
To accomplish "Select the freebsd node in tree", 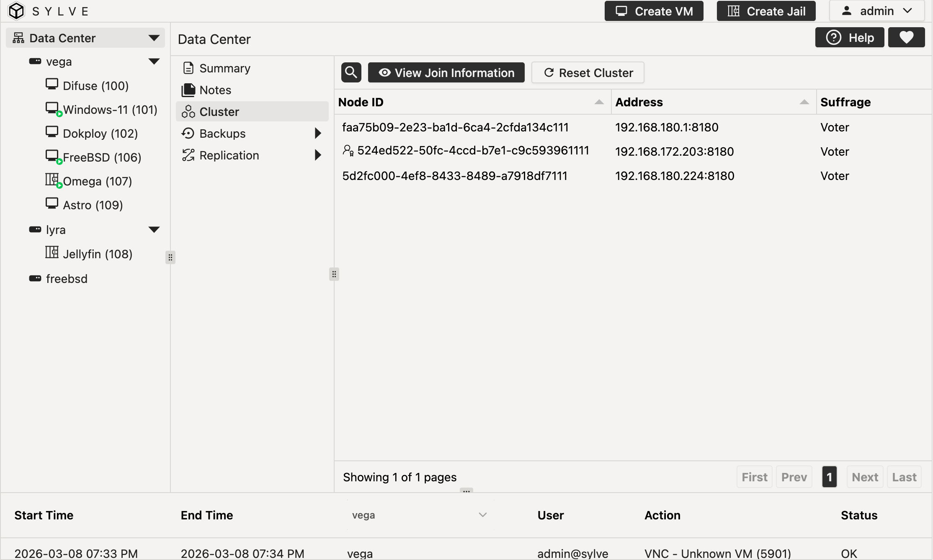I will point(67,279).
